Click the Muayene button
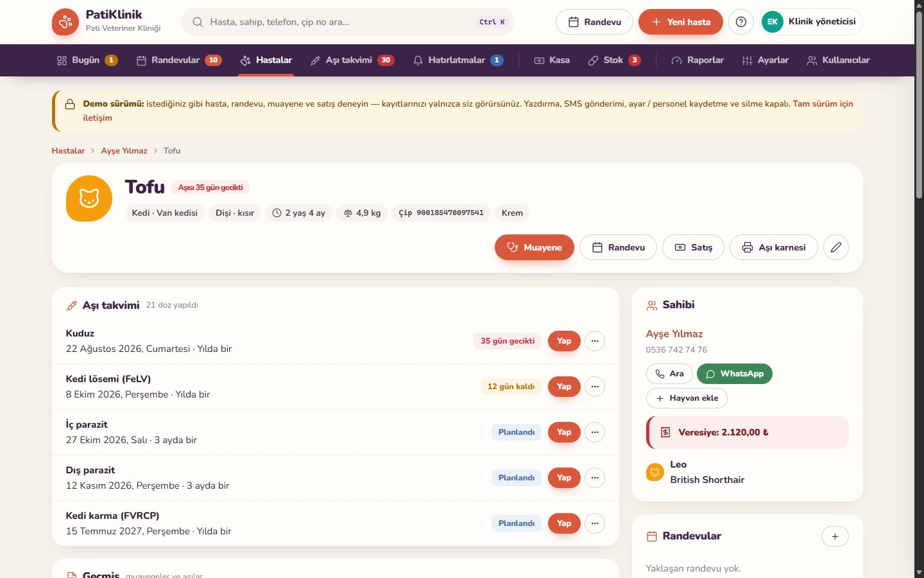The width and height of the screenshot is (924, 578). point(535,247)
